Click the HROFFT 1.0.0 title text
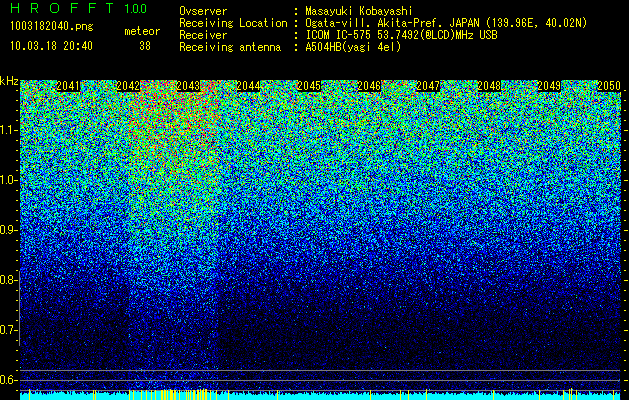Viewport: 629px width, 400px height. pos(79,8)
